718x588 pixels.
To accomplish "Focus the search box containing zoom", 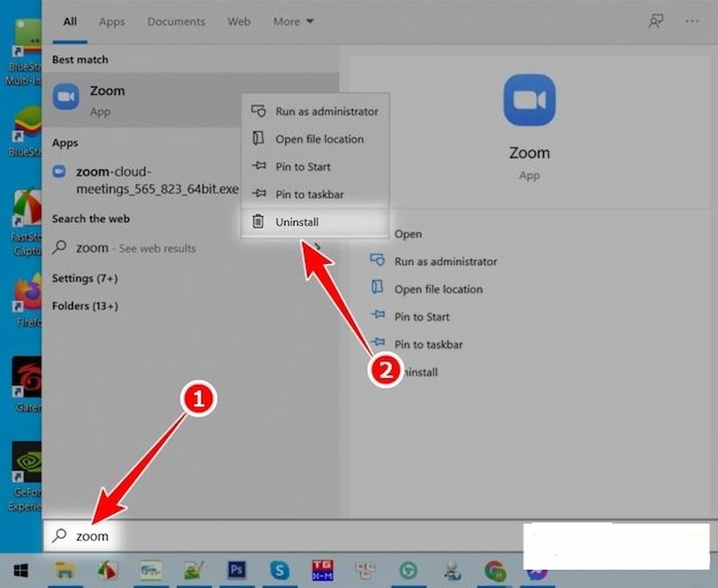I will [284, 536].
